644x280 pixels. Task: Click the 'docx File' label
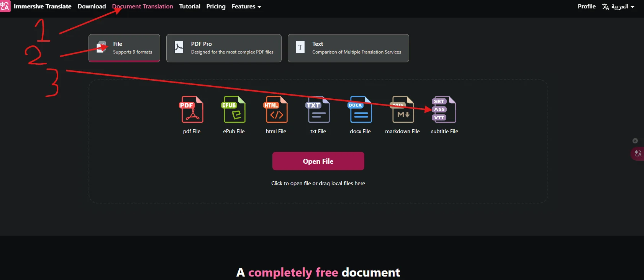click(x=360, y=131)
